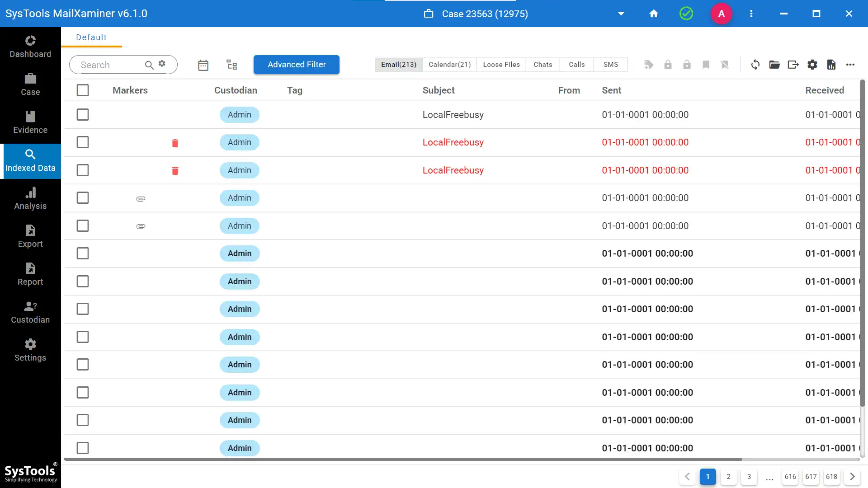Image resolution: width=868 pixels, height=488 pixels.
Task: Click the vertical scrollbar of the table
Action: 863,243
